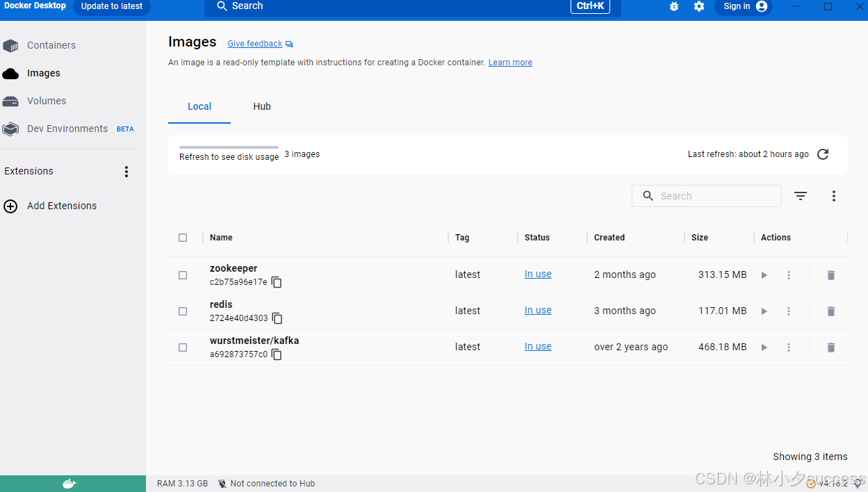The height and width of the screenshot is (492, 868).
Task: Open the images list overflow menu near the search box
Action: point(833,195)
